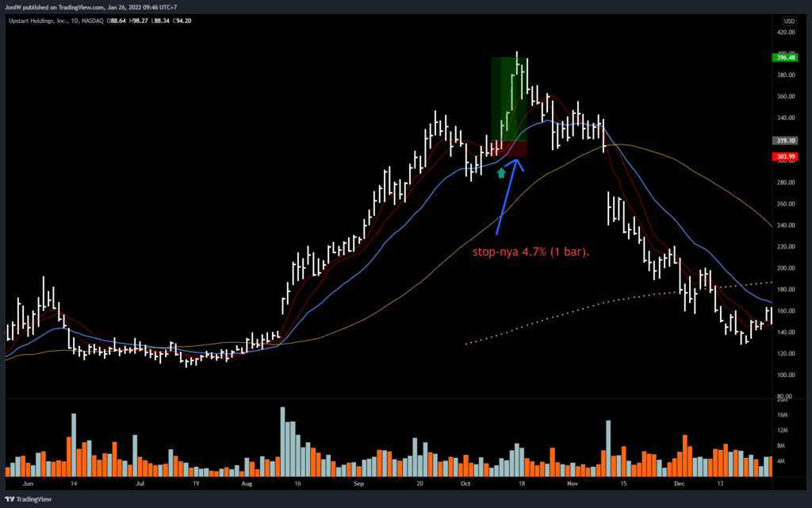The width and height of the screenshot is (812, 508).
Task: Click the Jun label on the time axis
Action: pos(29,482)
